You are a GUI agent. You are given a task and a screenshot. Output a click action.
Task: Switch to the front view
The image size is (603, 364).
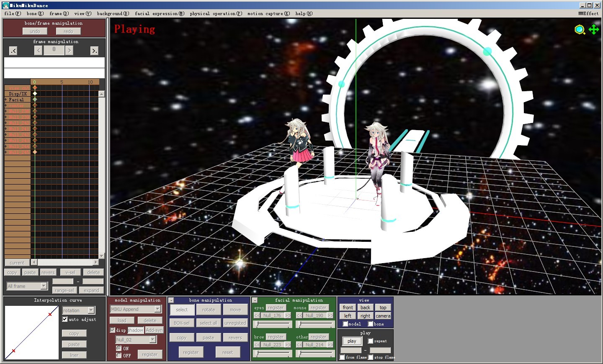click(x=348, y=308)
